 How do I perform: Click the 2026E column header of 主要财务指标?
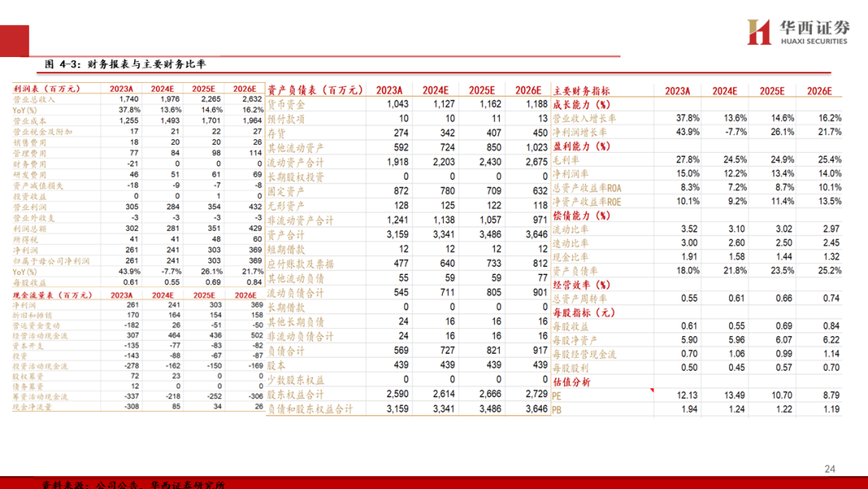pos(819,91)
